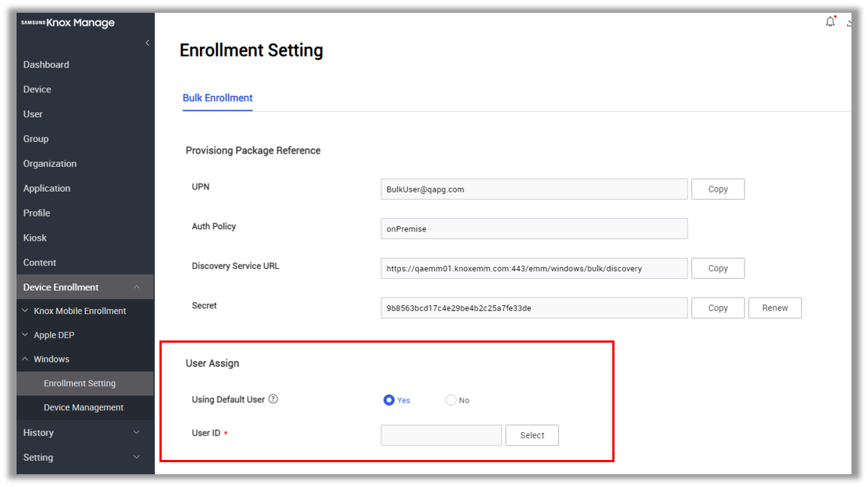Screen dimensions: 868x487
Task: Click the Discovery Service URL field
Action: tap(534, 268)
